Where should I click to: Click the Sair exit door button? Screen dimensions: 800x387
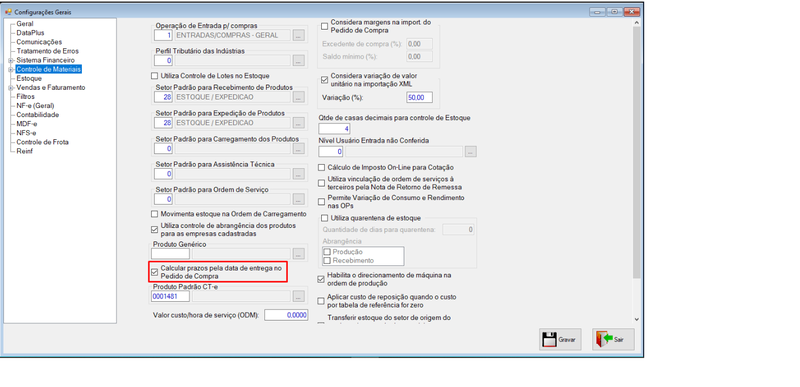click(x=613, y=339)
